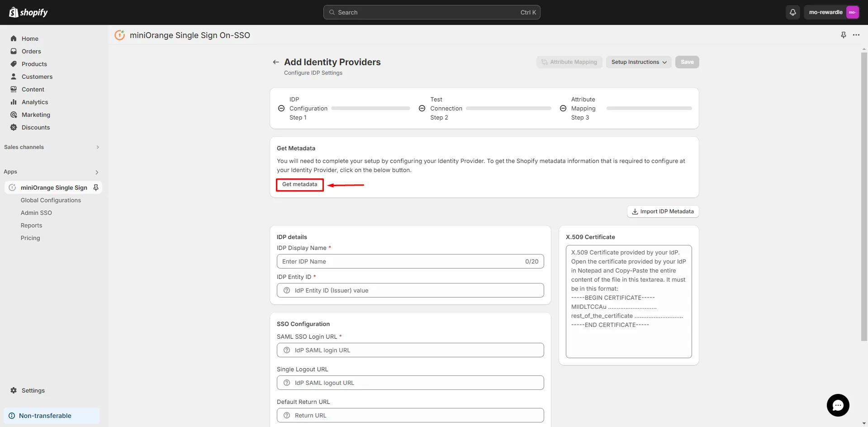Open the Setup Instructions dropdown
This screenshot has width=868, height=427.
point(638,62)
